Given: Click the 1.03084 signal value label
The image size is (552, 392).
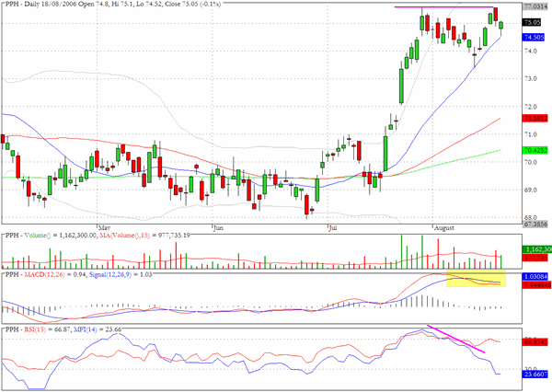Looking at the screenshot, I should coord(535,277).
